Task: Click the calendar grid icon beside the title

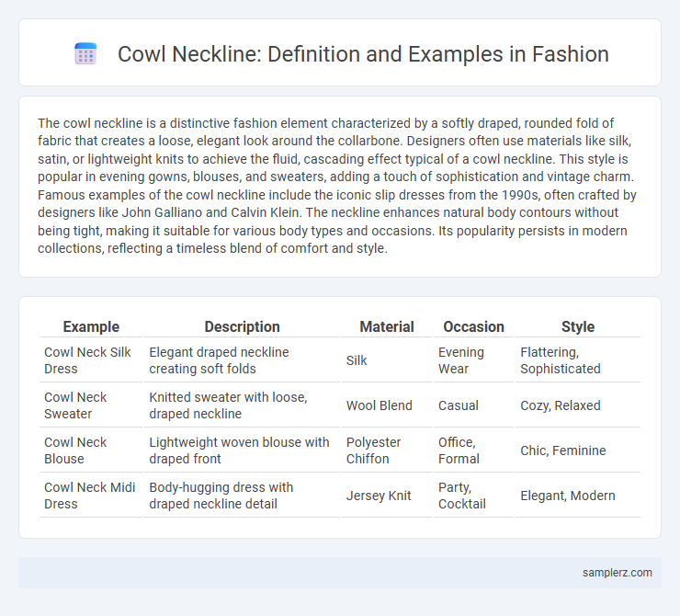Action: (85, 54)
